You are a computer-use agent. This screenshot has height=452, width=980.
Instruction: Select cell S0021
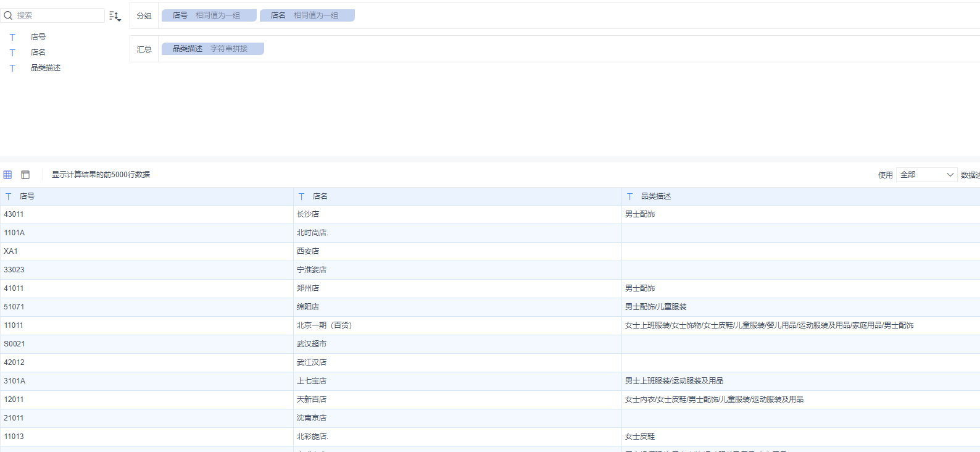pos(147,344)
